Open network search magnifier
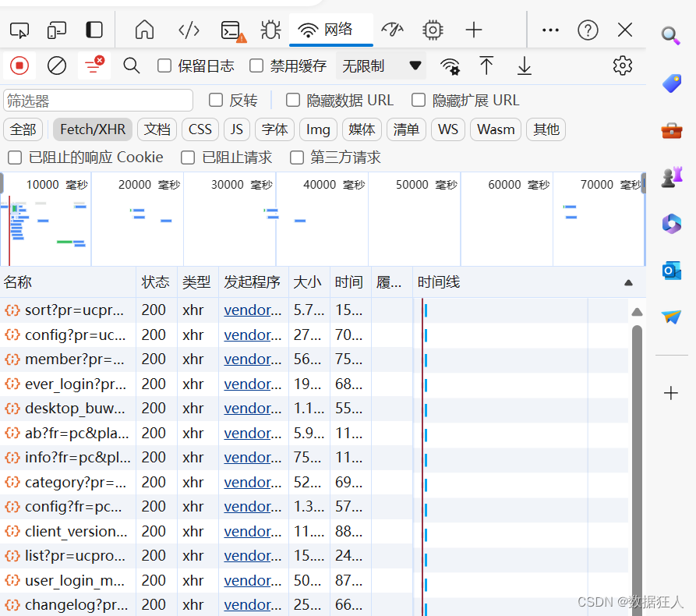 (132, 65)
